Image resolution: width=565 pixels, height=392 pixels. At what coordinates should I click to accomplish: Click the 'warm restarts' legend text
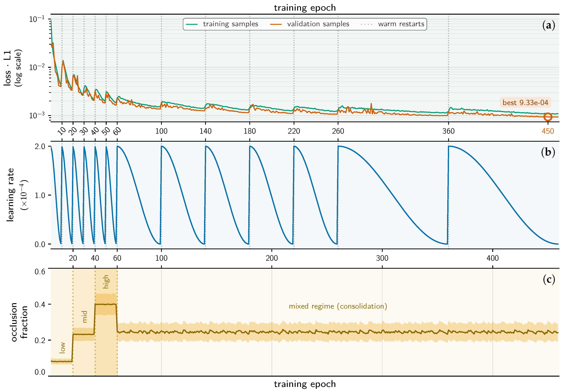[x=401, y=24]
